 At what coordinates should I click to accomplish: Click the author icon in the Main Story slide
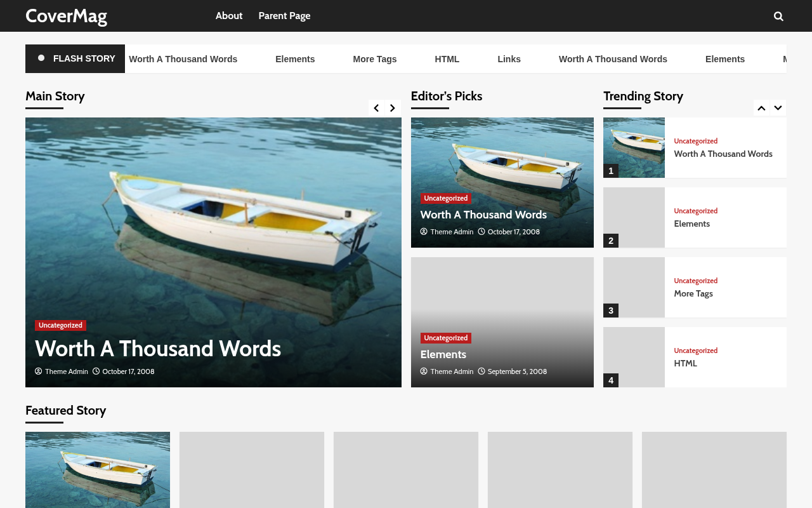tap(39, 371)
